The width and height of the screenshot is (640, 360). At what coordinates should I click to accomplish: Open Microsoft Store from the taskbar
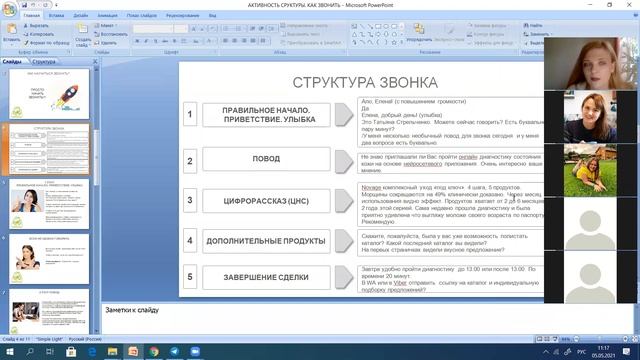[x=71, y=351]
